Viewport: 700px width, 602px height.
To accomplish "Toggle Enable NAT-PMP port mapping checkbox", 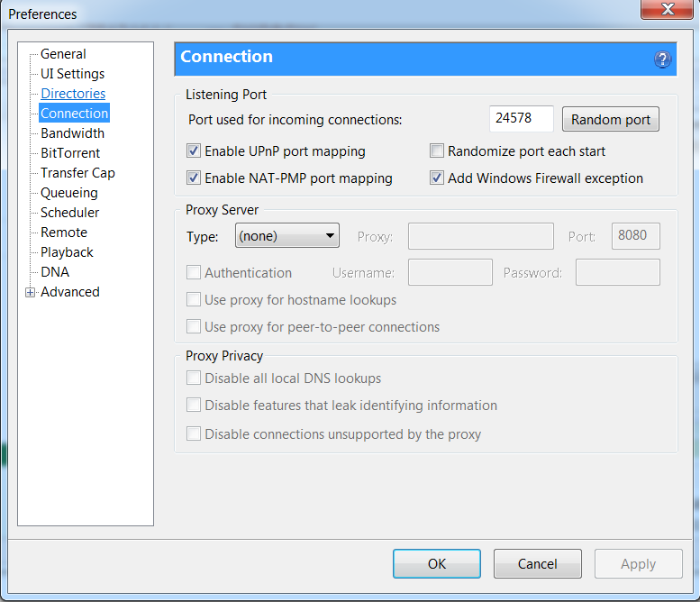I will 194,178.
